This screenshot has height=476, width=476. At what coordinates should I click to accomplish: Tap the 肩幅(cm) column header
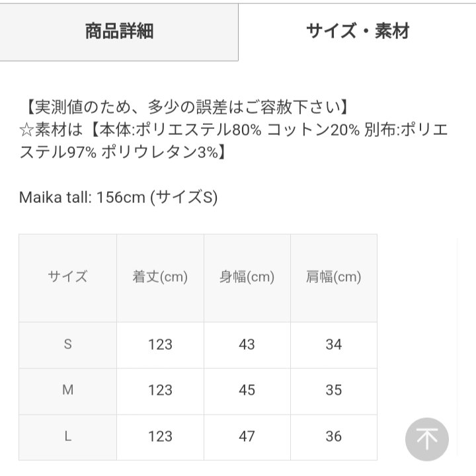333,277
